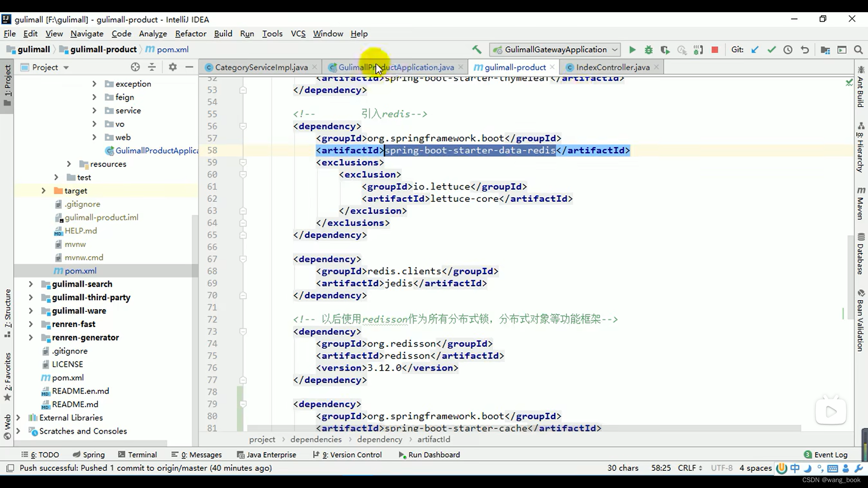Close the CategoryServiceImpl.java tab
The height and width of the screenshot is (488, 868).
315,67
